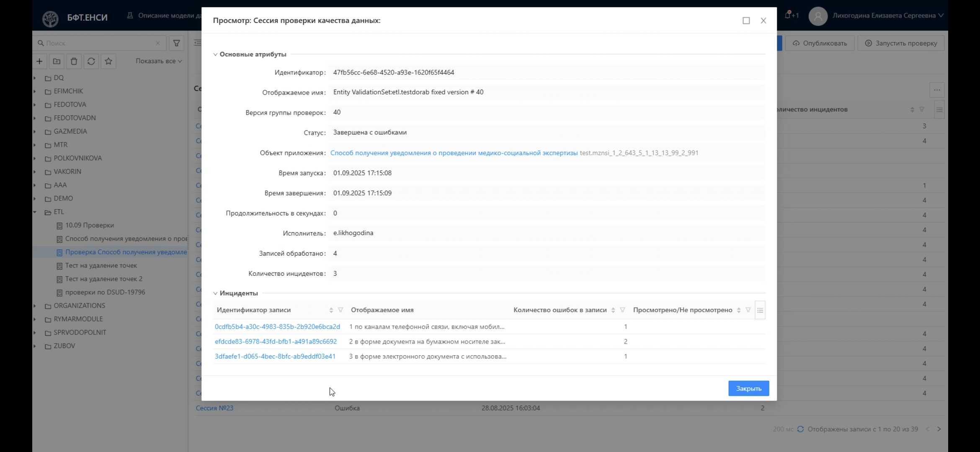This screenshot has width=980, height=452.
Task: Select Тест на удаление точек 2
Action: coord(103,279)
